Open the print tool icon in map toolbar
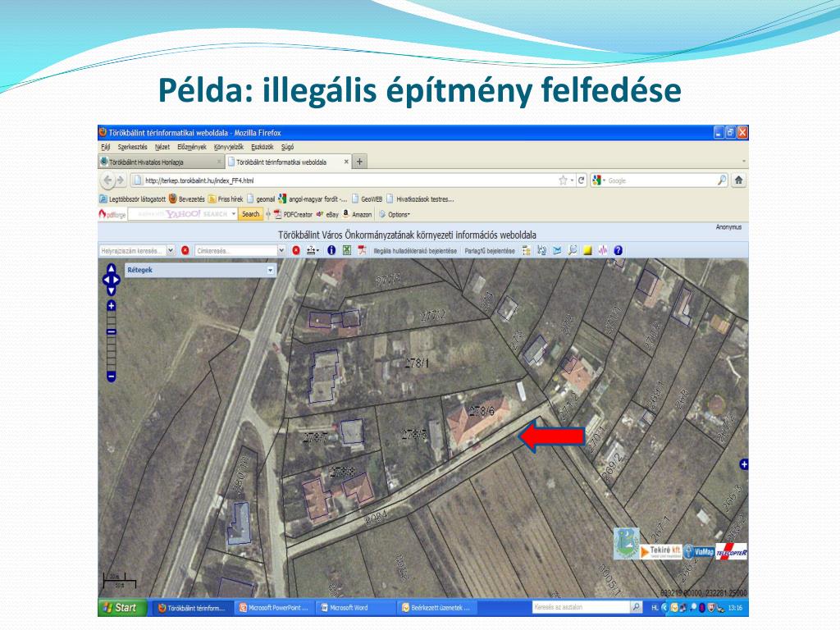Screen dimensions: 840x630 pyautogui.click(x=313, y=250)
